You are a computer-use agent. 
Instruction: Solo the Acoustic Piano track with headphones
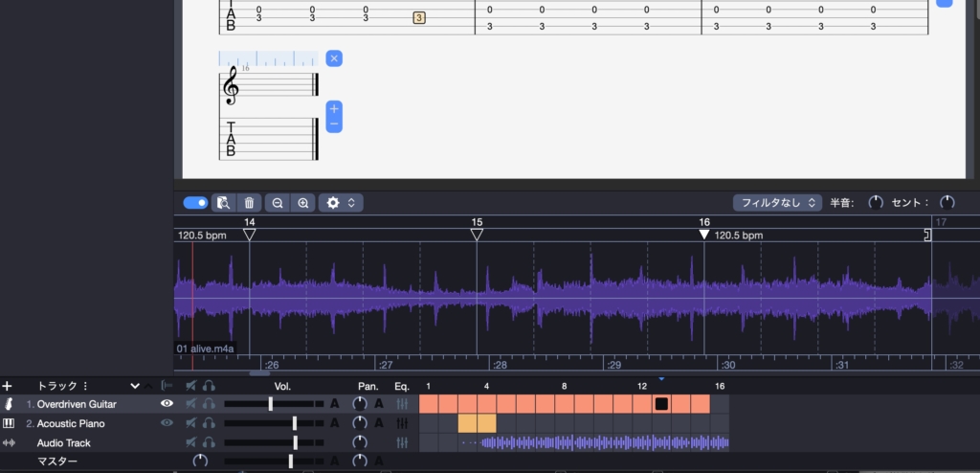coord(209,423)
